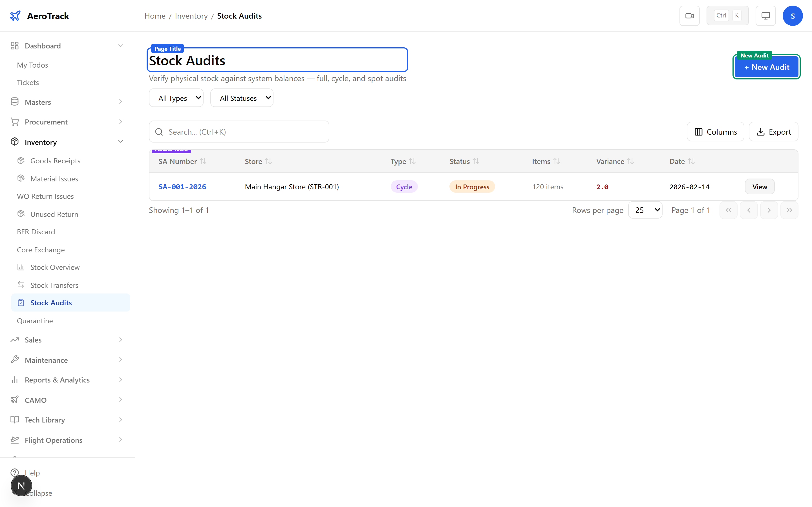Image resolution: width=812 pixels, height=507 pixels.
Task: Click the monitor display icon in header
Action: 765,16
